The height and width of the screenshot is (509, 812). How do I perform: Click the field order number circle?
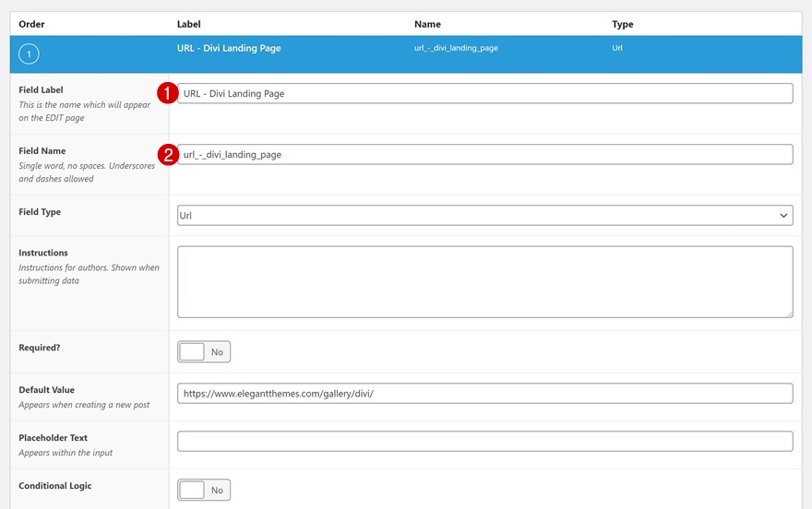29,55
